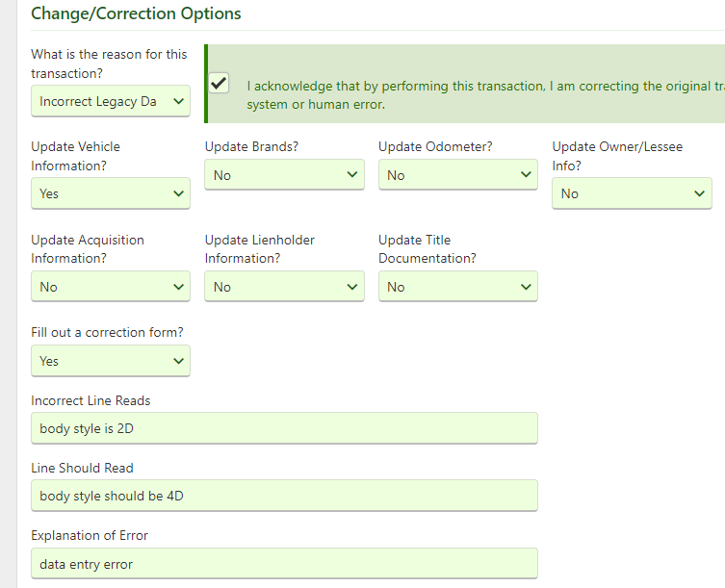
Task: Expand the Update Lienholder Information dropdown
Action: (284, 287)
